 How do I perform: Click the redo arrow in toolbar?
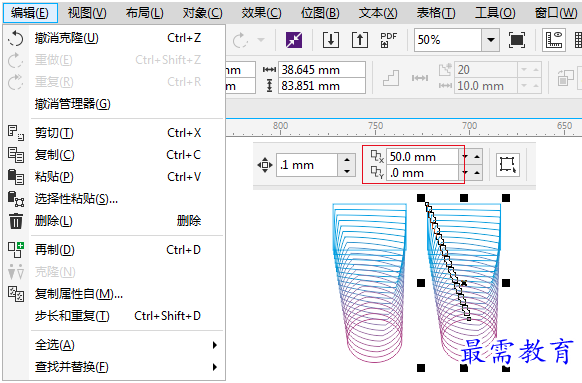tap(240, 40)
